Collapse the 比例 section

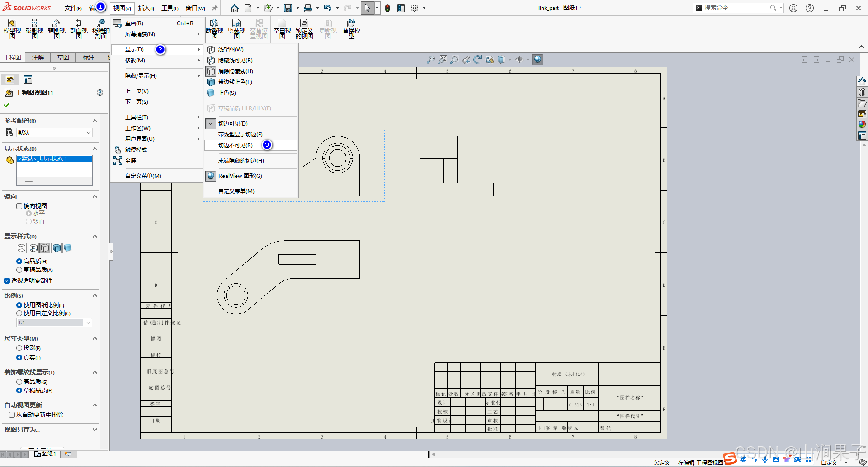coord(95,295)
